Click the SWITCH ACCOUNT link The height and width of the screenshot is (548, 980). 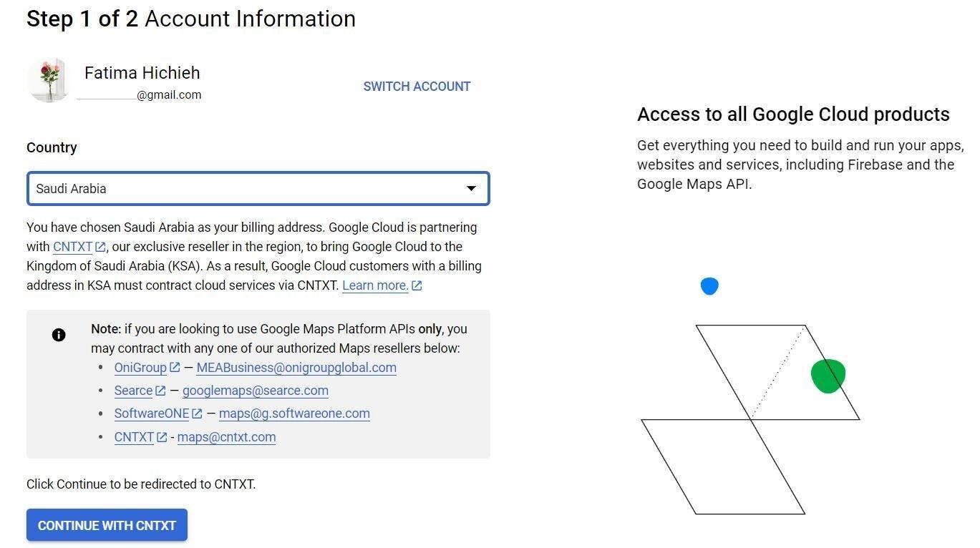(417, 87)
